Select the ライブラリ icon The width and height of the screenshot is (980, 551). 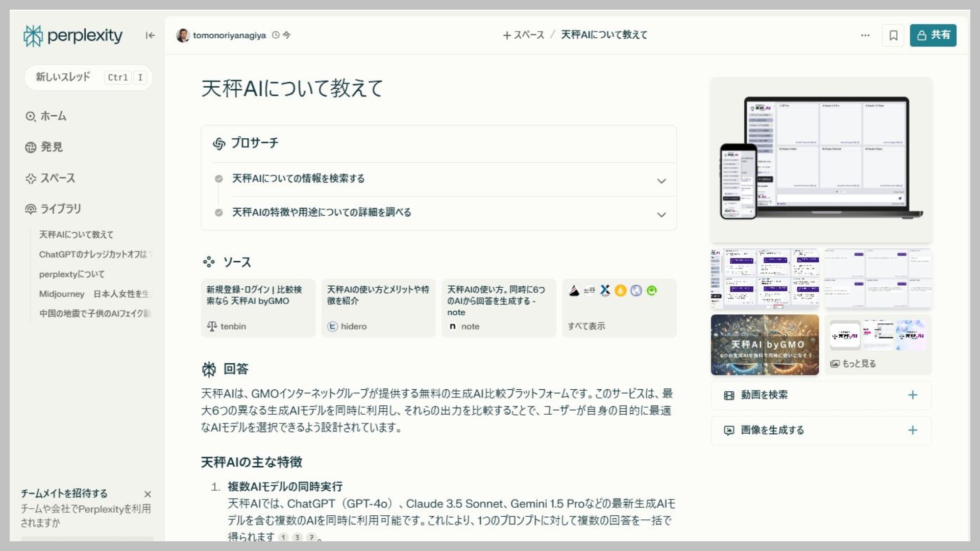[x=30, y=209]
